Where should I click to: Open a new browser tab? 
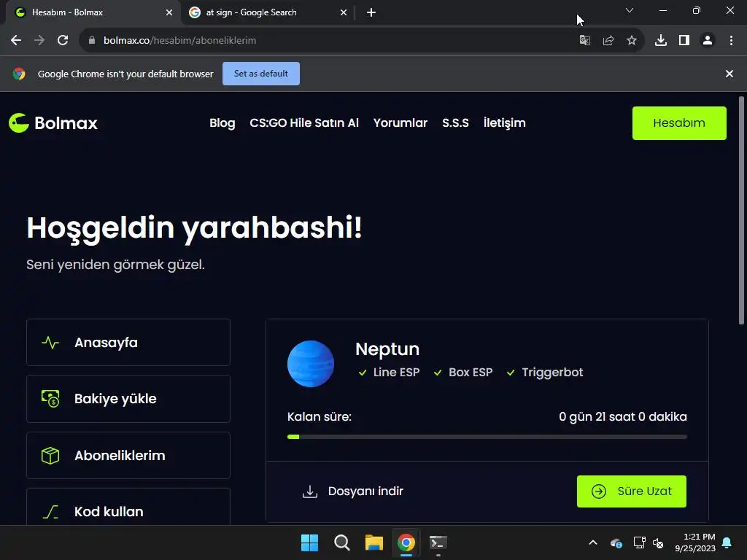(x=371, y=12)
